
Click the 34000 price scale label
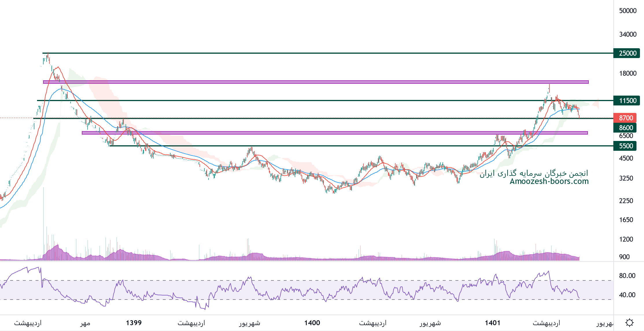coord(628,34)
